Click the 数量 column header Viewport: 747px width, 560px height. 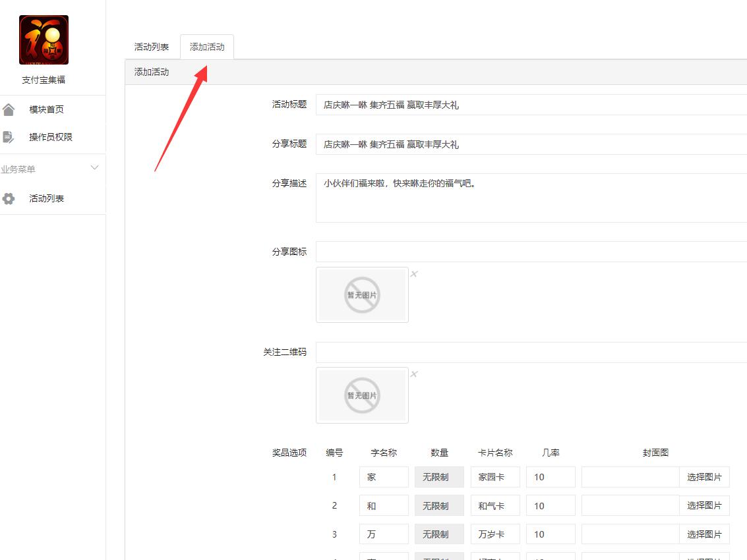click(x=439, y=453)
